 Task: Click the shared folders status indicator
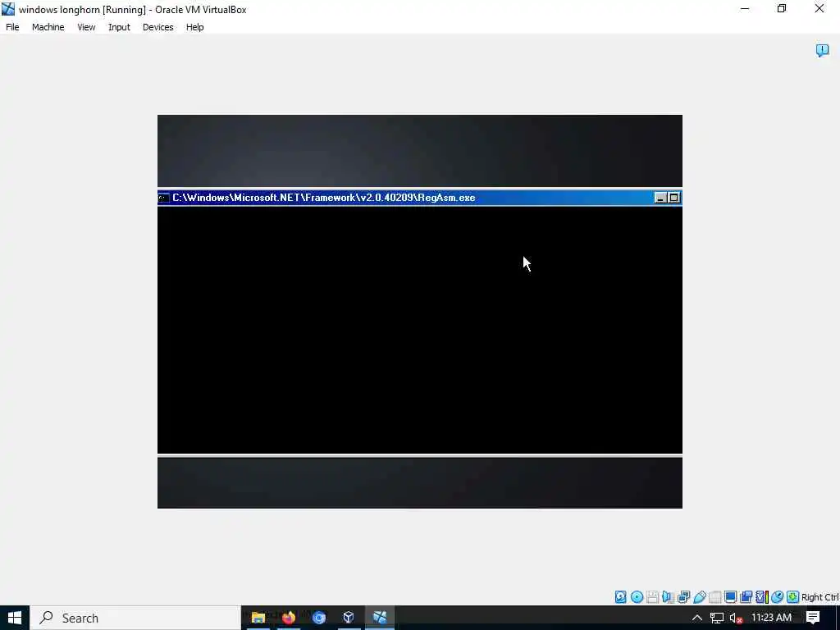(x=714, y=597)
